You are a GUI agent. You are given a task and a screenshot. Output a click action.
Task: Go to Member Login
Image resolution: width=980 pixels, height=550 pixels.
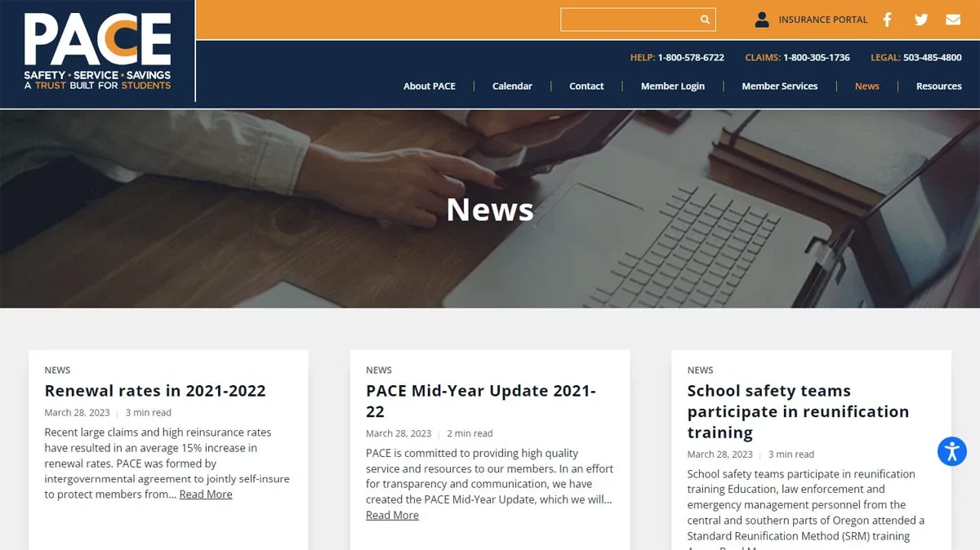[673, 86]
